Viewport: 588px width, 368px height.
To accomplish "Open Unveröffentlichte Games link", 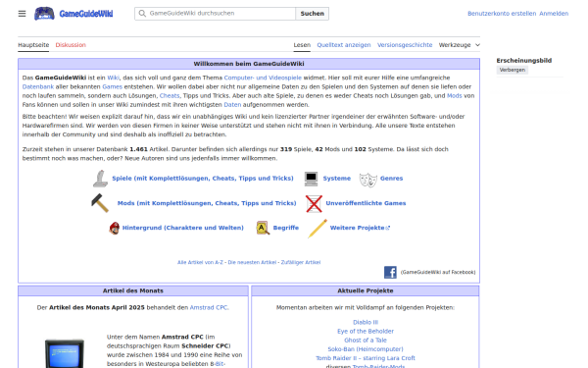I will [x=366, y=203].
